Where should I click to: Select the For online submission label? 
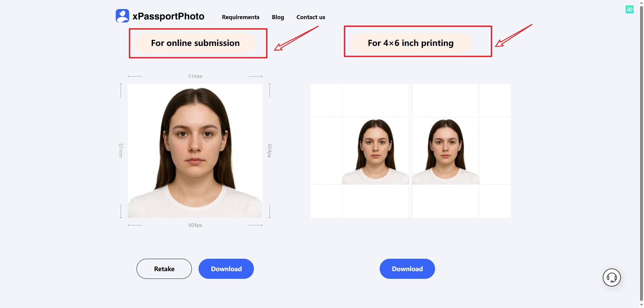point(195,43)
